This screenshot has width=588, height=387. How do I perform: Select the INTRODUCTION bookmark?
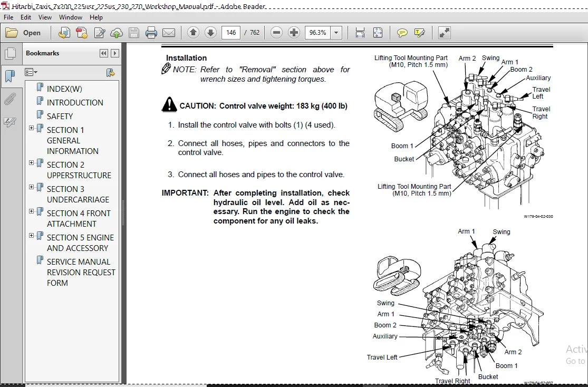pyautogui.click(x=75, y=102)
